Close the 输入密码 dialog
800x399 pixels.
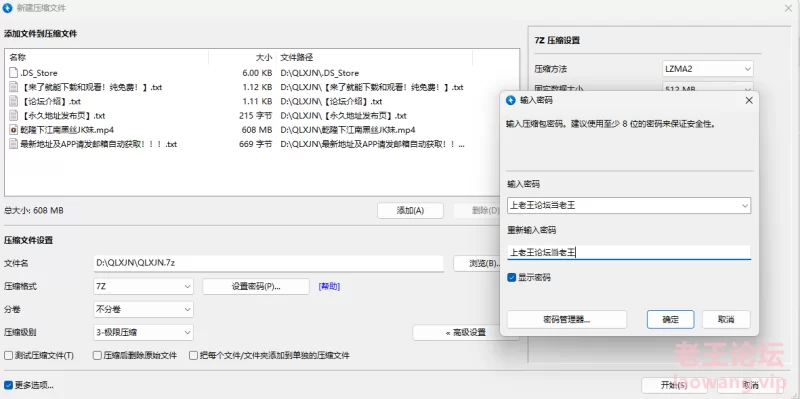pyautogui.click(x=749, y=101)
